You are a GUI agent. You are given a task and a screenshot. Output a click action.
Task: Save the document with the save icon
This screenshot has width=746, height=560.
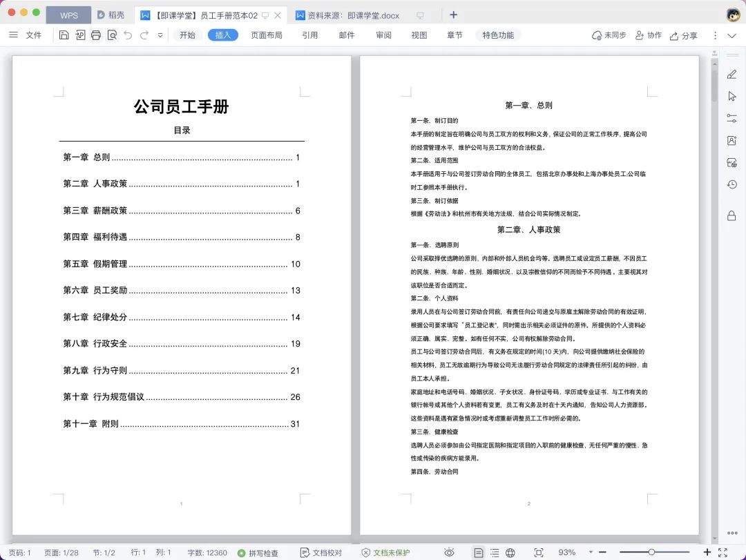tap(64, 35)
